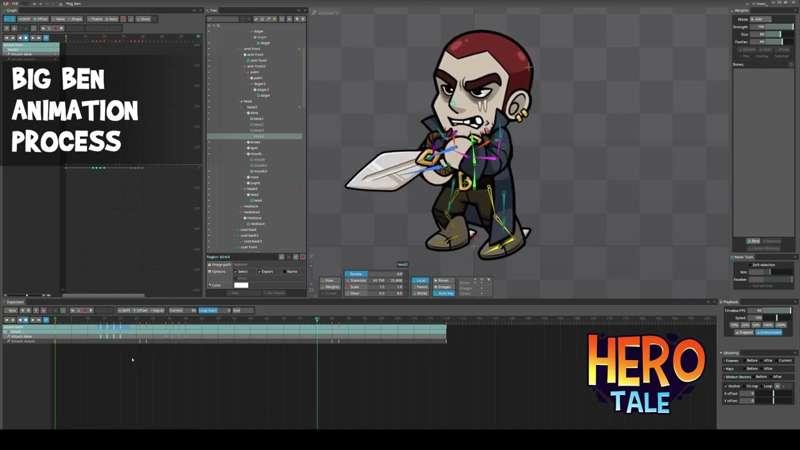Select the Shear transform tool
This screenshot has width=800, height=450.
[356, 293]
